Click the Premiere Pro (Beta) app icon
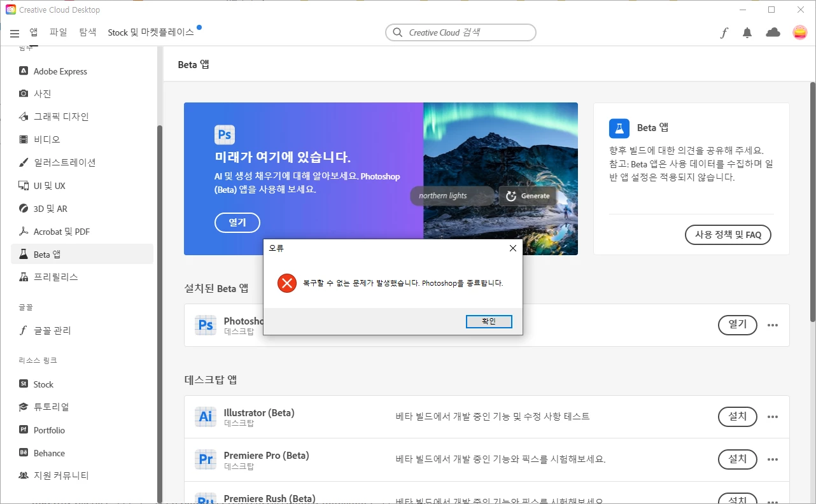Image resolution: width=816 pixels, height=504 pixels. tap(206, 459)
